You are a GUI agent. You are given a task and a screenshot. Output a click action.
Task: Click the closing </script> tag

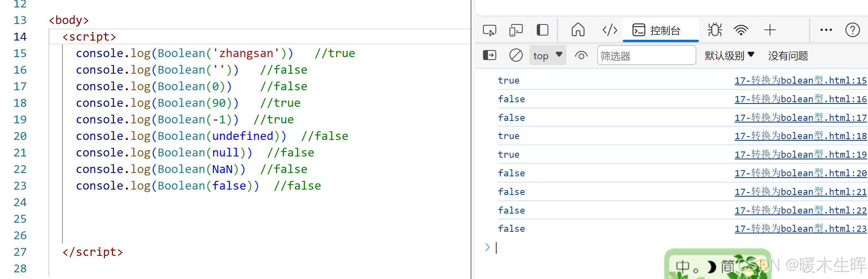tap(93, 252)
